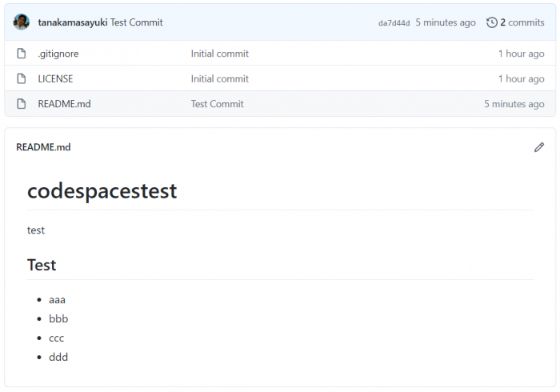Click the README.md title in preview header
The width and height of the screenshot is (560, 392).
tap(43, 147)
